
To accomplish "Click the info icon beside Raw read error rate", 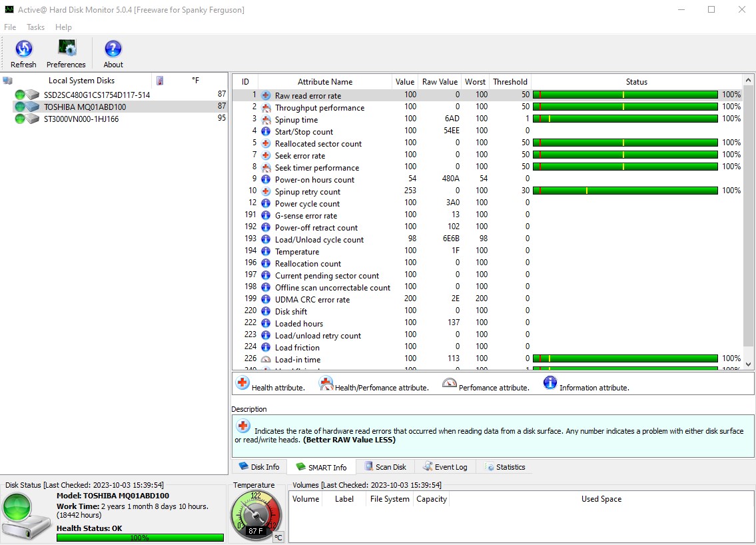I will pos(267,95).
